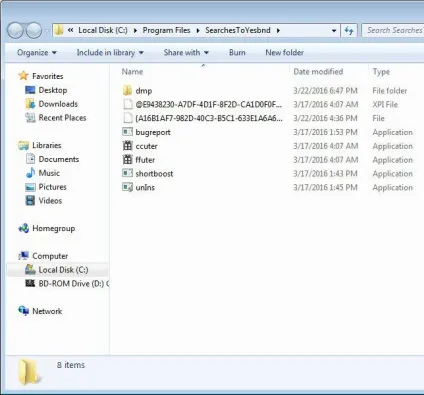Image resolution: width=424 pixels, height=395 pixels.
Task: Click the New folder button
Action: tap(284, 53)
